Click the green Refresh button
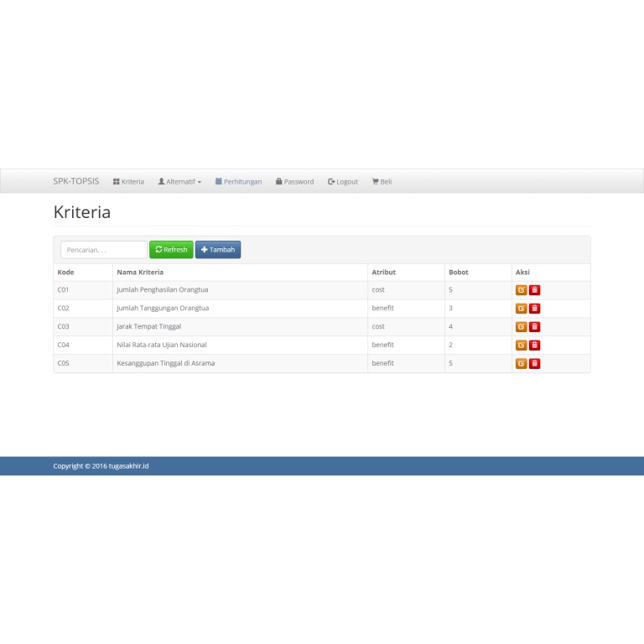This screenshot has width=644, height=644. (x=171, y=250)
